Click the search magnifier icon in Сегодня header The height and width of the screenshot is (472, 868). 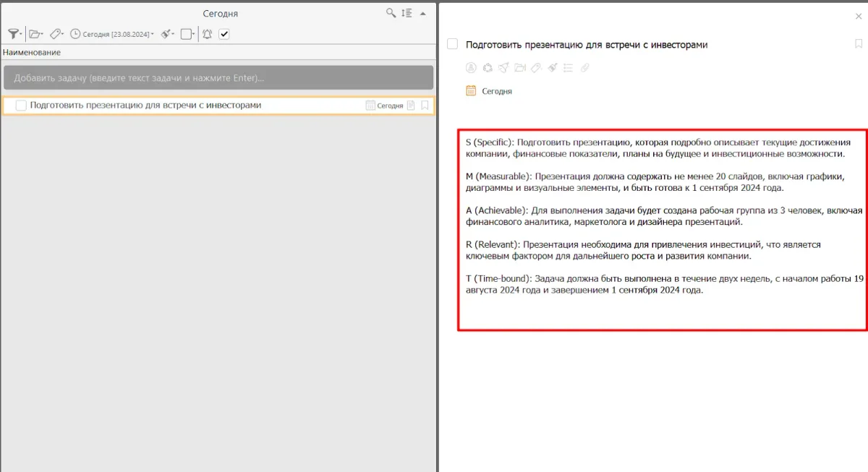pos(391,13)
